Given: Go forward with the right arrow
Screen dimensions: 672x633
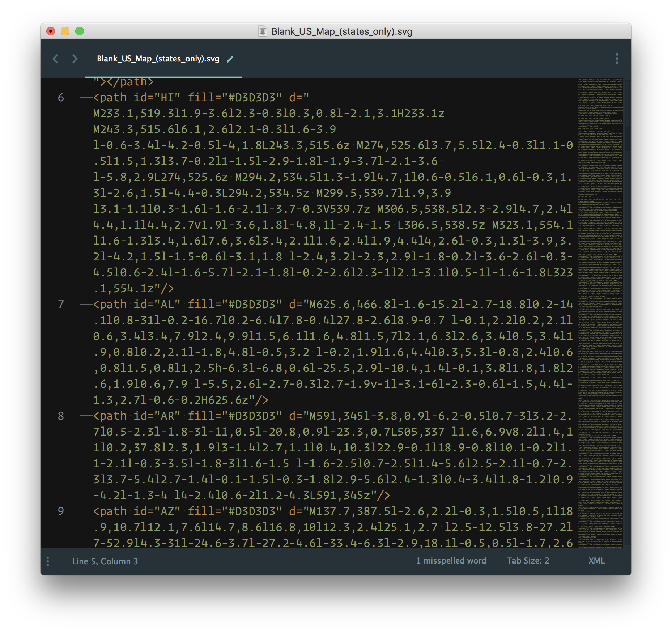Looking at the screenshot, I should (75, 59).
